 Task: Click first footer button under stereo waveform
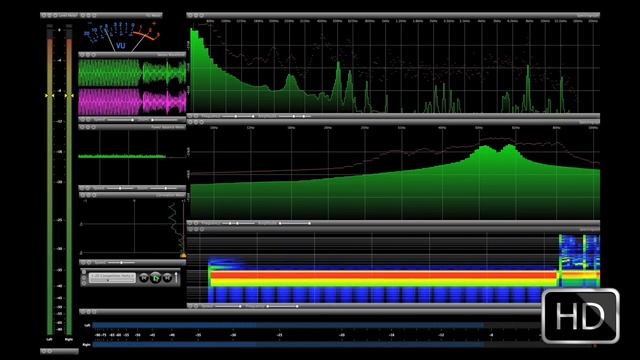(x=82, y=120)
